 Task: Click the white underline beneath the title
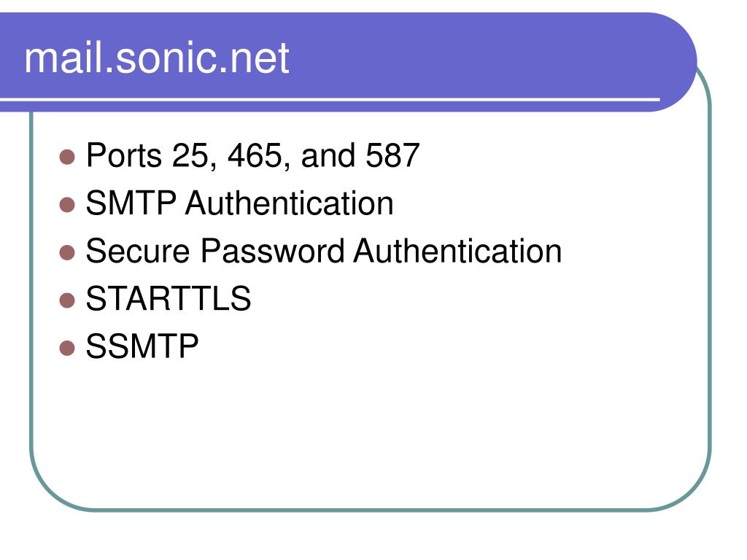330,99
